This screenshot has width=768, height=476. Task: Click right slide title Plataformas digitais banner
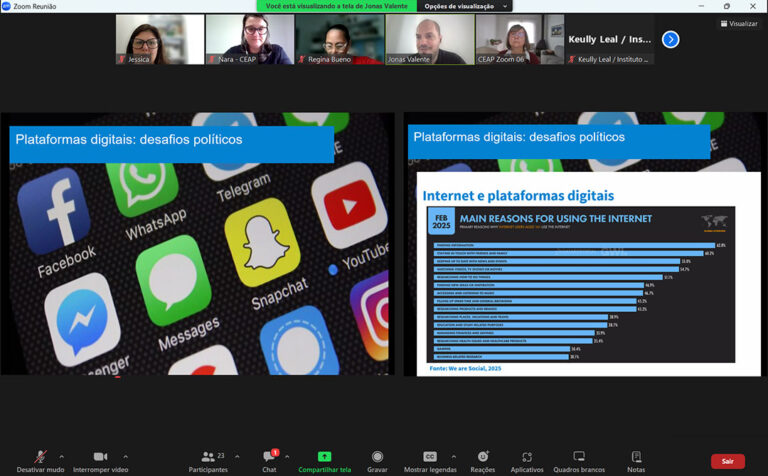click(559, 142)
